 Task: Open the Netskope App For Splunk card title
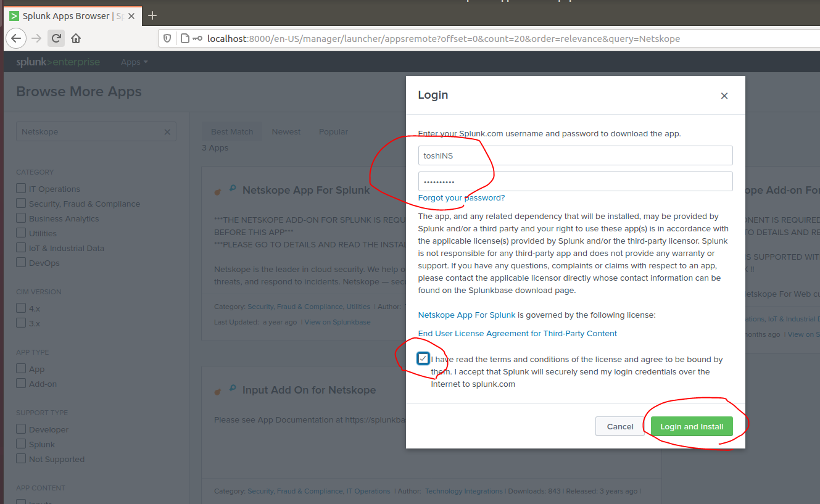point(306,190)
